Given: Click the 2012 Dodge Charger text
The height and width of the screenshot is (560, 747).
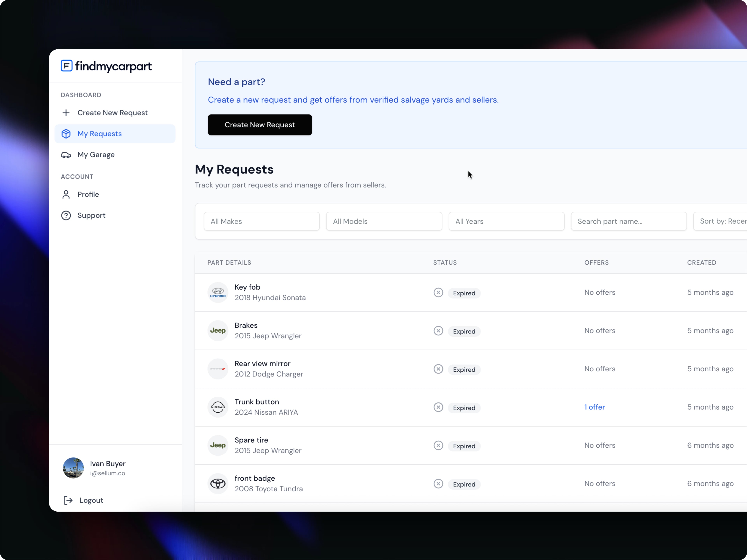Looking at the screenshot, I should 269,374.
